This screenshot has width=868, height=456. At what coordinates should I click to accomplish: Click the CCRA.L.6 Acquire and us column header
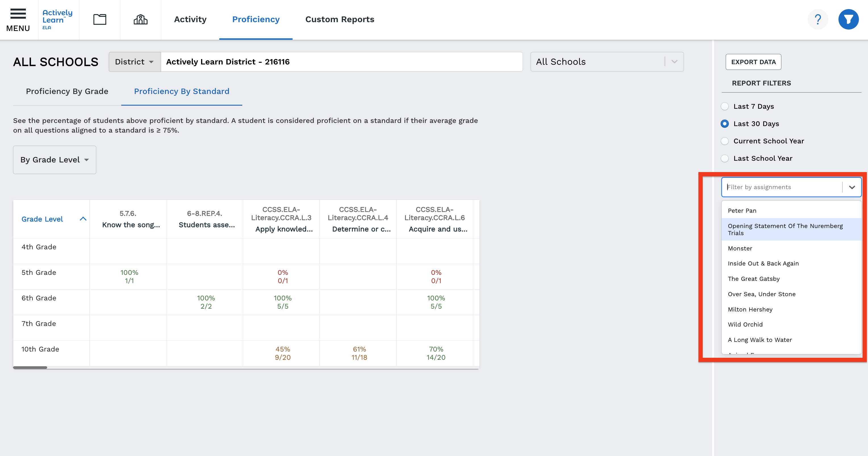click(435, 219)
